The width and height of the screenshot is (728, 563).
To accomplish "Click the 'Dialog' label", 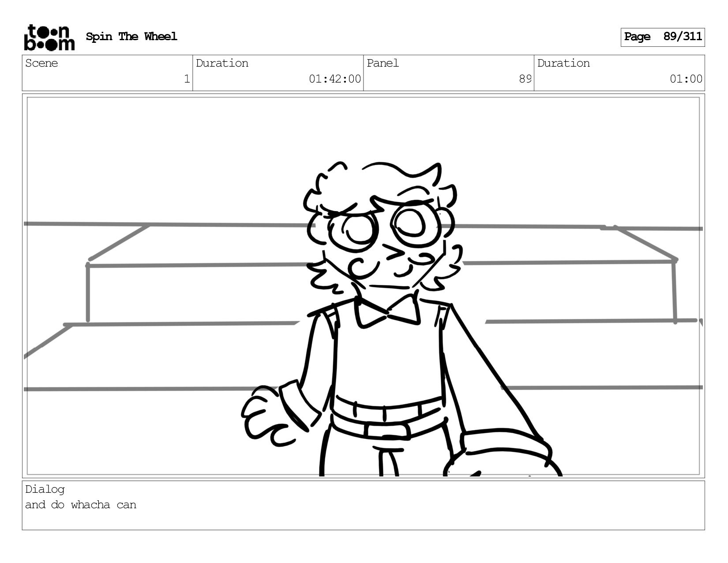I will coord(45,489).
